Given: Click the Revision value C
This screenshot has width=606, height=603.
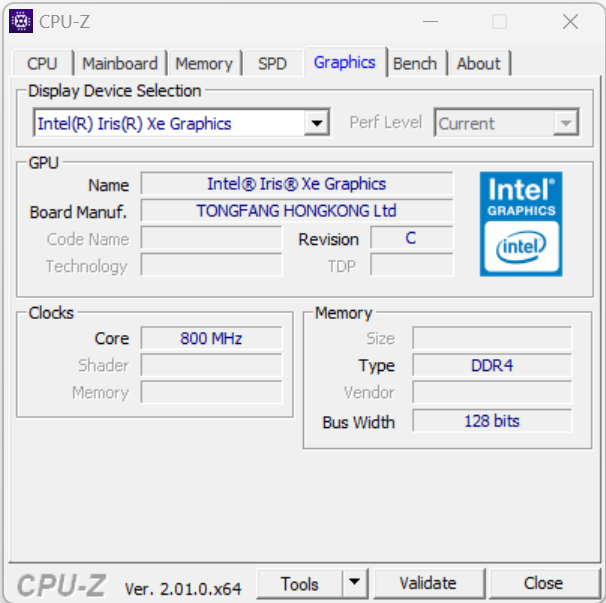Looking at the screenshot, I should (x=411, y=238).
